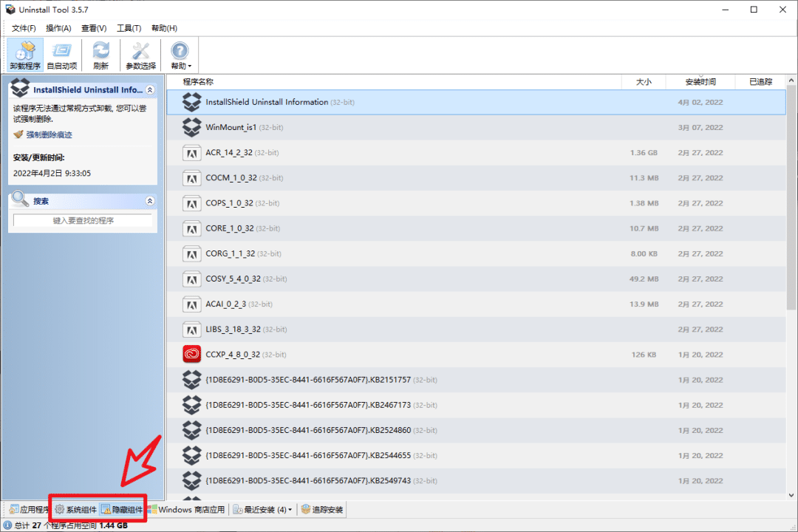
Task: Click the scroll up arrow of list
Action: pos(791,81)
